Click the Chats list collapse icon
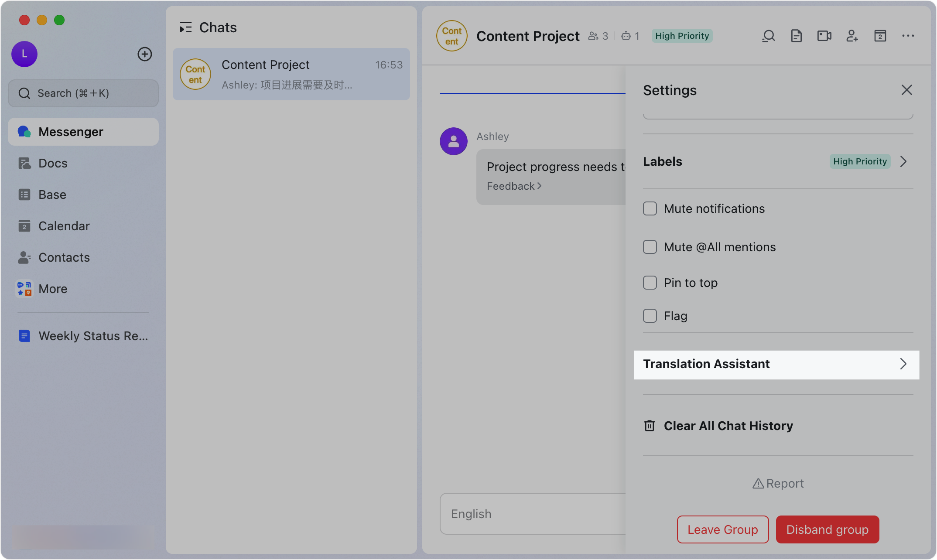The image size is (937, 560). pos(185,27)
